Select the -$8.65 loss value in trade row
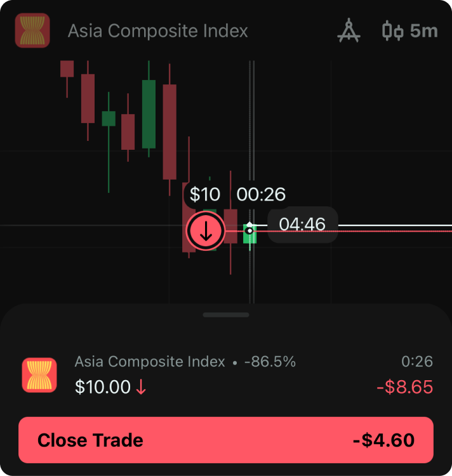Screen dimensions: 452x476 pos(404,387)
